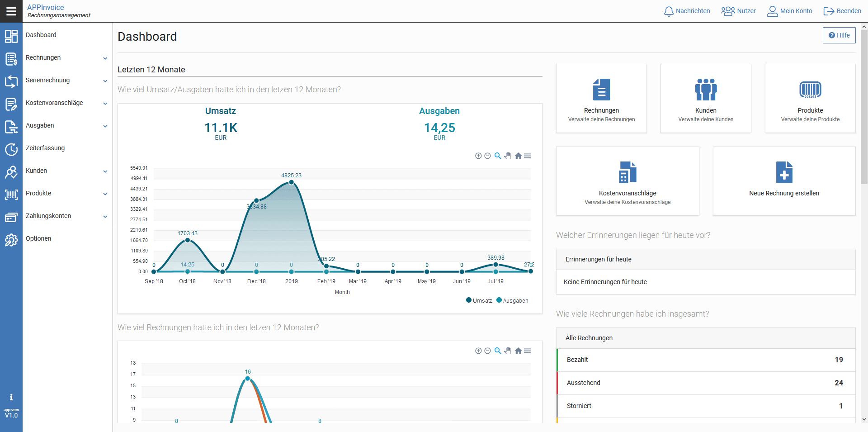Click the 1703.43 data point marker

pos(188,240)
